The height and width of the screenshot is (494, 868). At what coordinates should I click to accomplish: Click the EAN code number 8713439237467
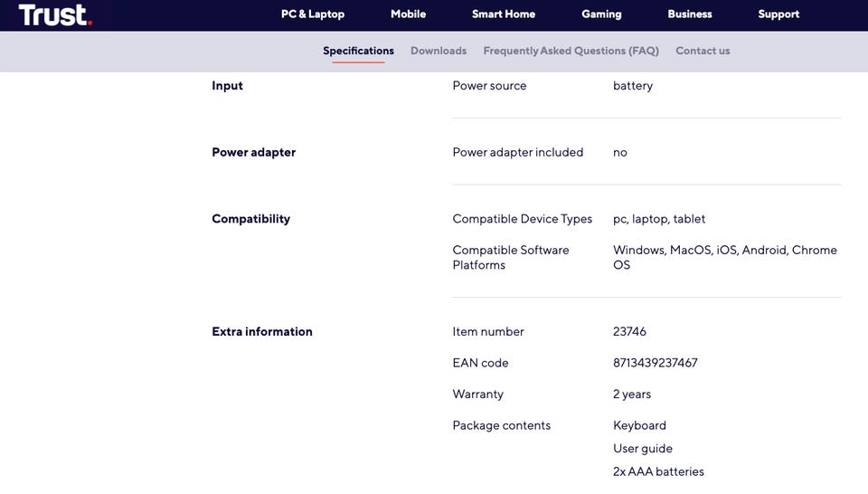[655, 363]
